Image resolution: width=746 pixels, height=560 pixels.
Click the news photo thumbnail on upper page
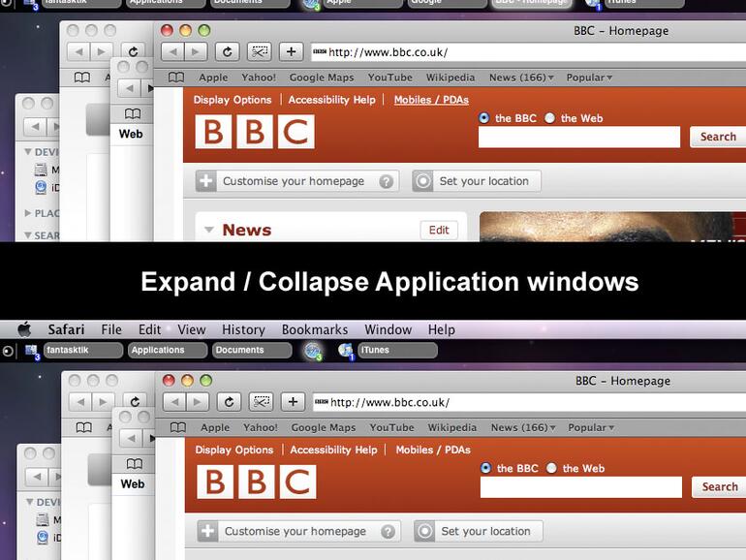pos(612,227)
